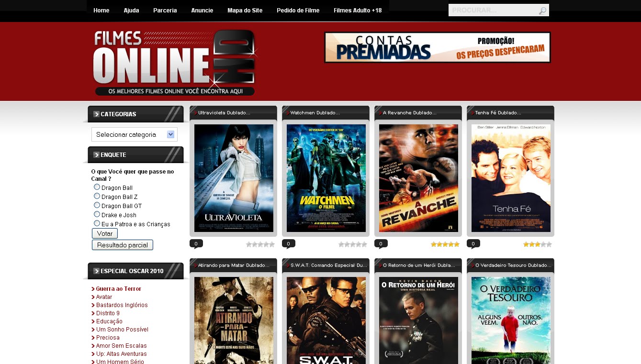641x364 pixels.
Task: Open the A Revanche movie poster
Action: coord(418,178)
